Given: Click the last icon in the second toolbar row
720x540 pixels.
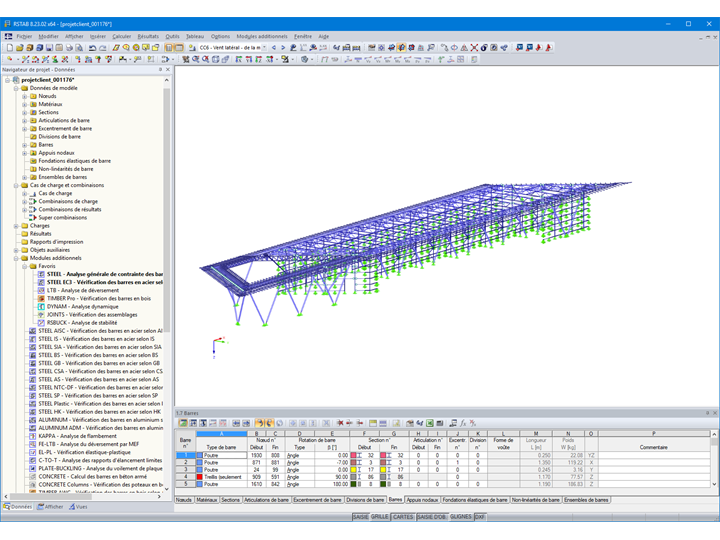Looking at the screenshot, I should [474, 59].
